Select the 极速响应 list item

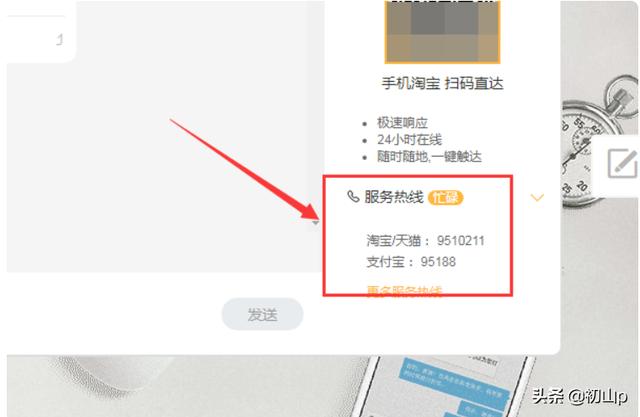402,122
